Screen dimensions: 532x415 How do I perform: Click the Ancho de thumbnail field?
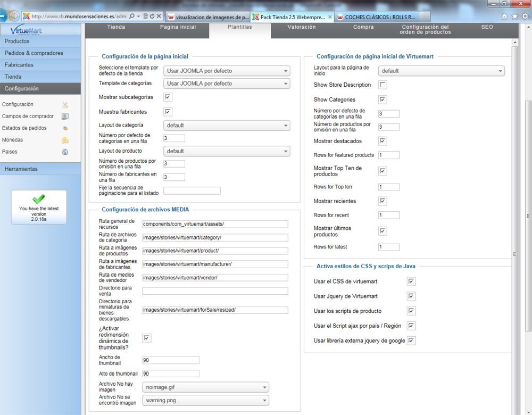pyautogui.click(x=171, y=360)
